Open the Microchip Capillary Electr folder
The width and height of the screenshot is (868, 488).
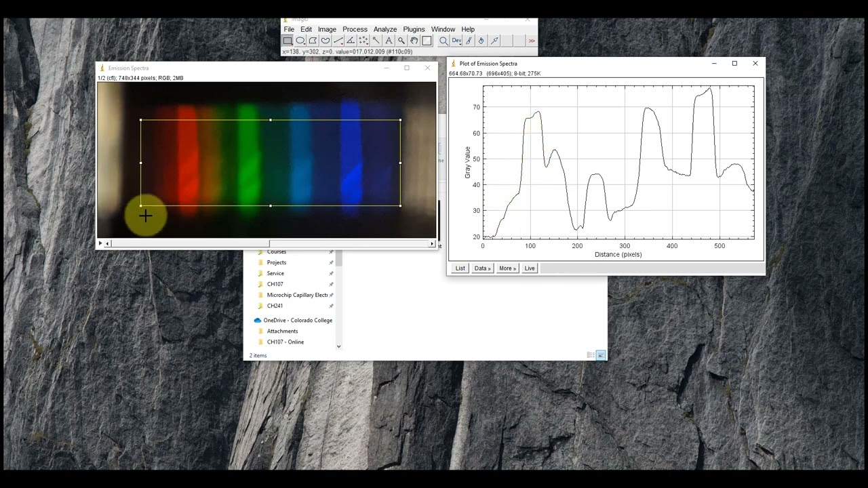pos(297,295)
